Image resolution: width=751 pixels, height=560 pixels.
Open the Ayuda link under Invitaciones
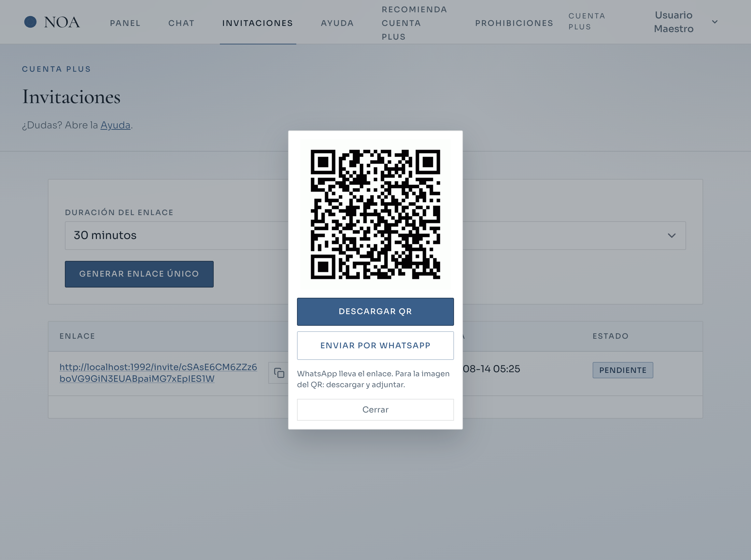coord(115,125)
